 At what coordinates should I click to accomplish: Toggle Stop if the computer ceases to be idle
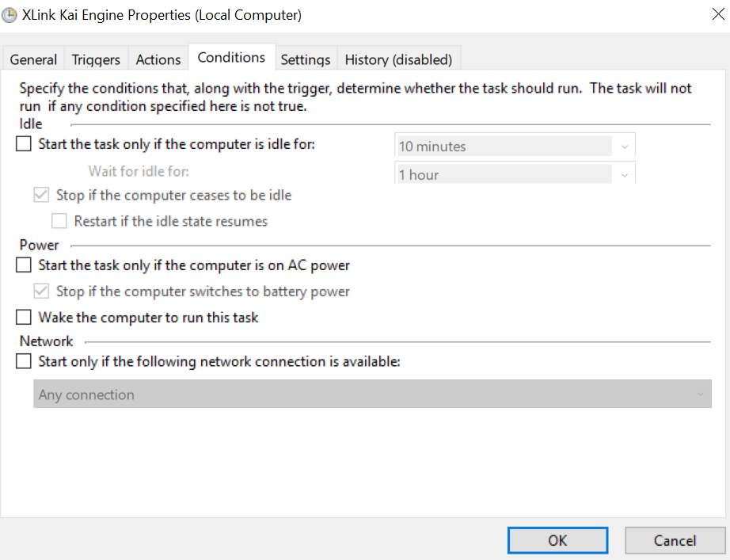(42, 195)
